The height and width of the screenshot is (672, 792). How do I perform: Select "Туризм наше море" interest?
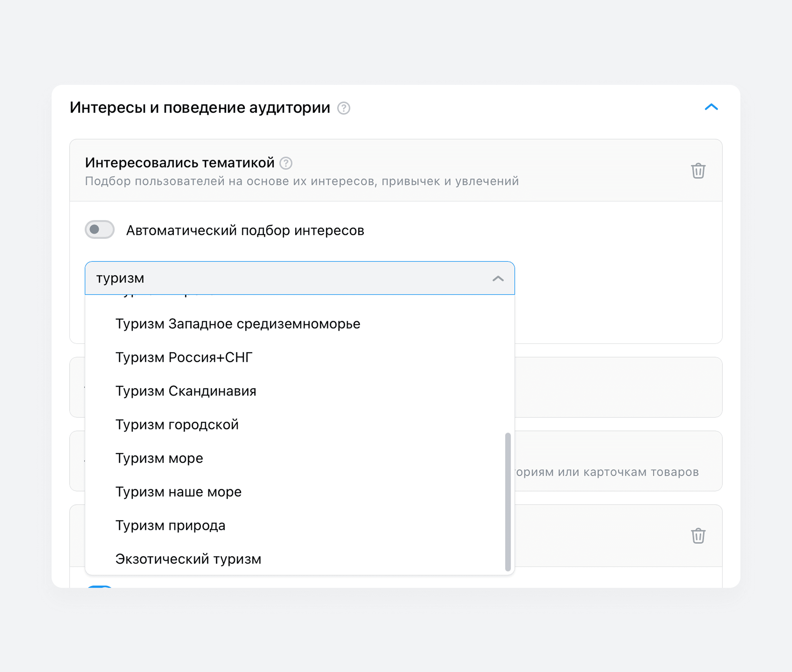(x=178, y=492)
